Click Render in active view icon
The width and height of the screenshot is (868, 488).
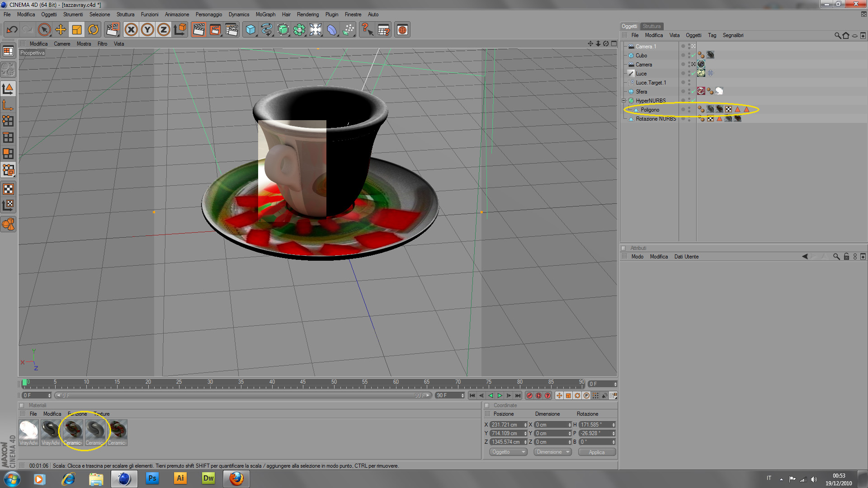click(198, 30)
